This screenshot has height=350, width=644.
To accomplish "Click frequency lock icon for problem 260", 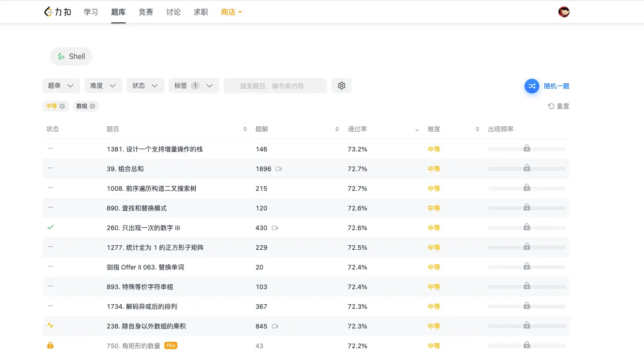I will 527,227.
